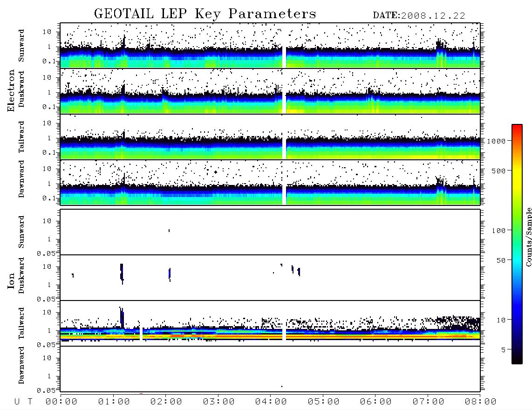Click the Ion Duskward burst after 01:00
532x410 pixels.
point(122,273)
